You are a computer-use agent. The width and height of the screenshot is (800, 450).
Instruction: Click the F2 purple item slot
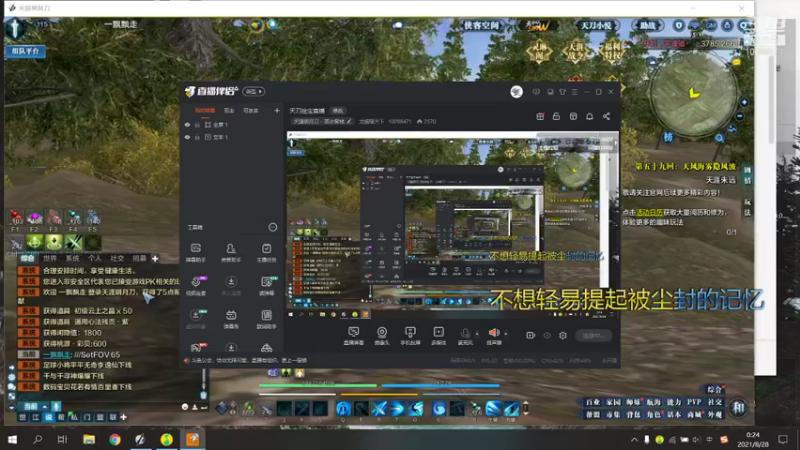click(x=34, y=219)
